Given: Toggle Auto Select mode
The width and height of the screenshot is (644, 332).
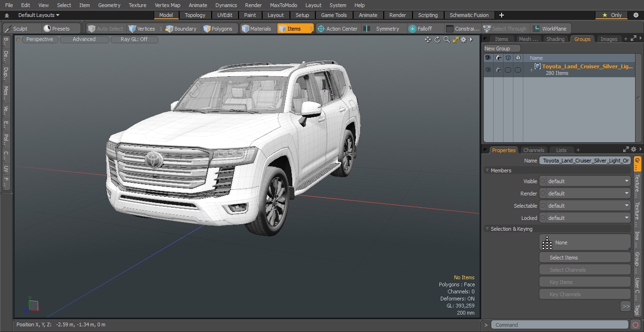Looking at the screenshot, I should [x=106, y=29].
